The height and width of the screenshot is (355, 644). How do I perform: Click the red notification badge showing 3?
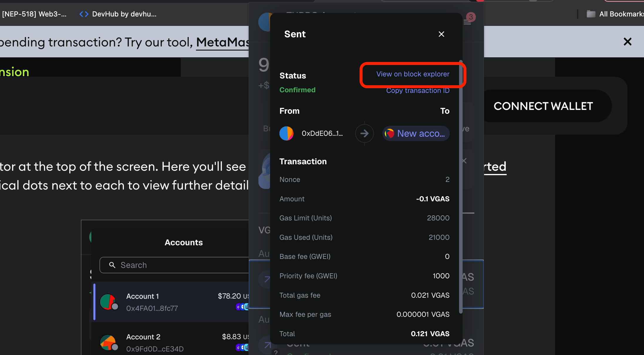(471, 17)
